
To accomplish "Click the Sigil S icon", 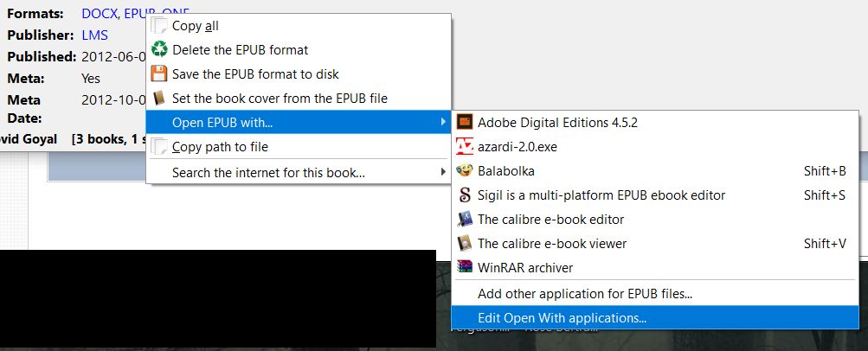I will pos(465,195).
